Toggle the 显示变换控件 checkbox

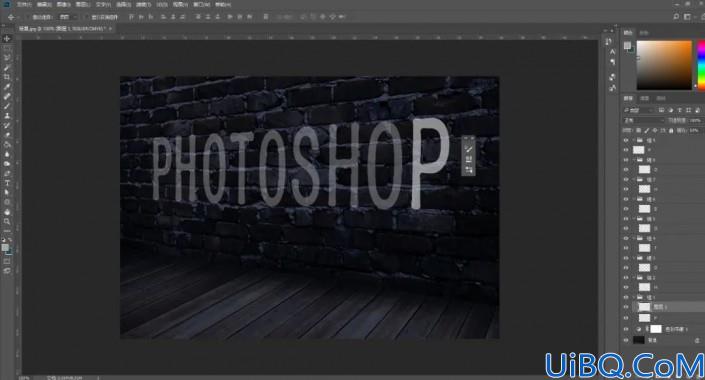tap(87, 17)
